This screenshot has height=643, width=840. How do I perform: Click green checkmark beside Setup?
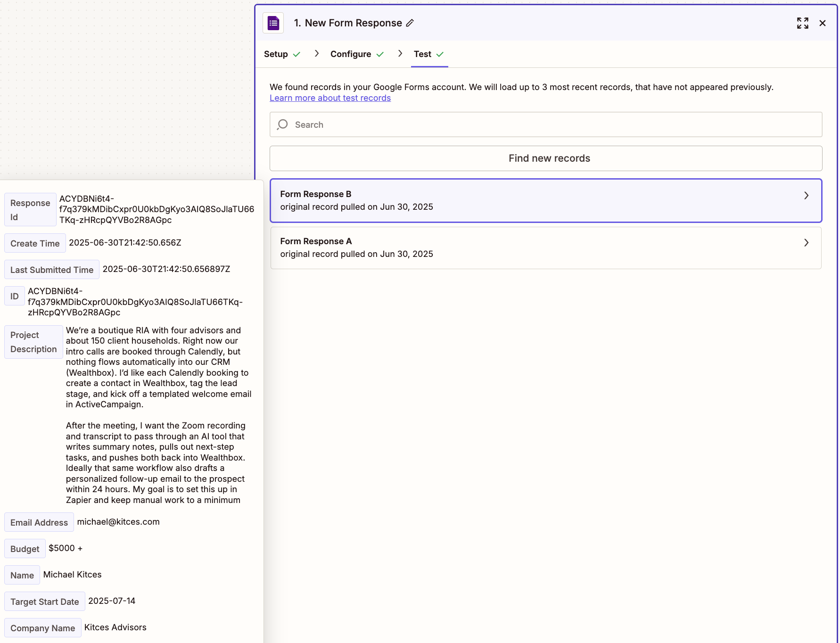(296, 55)
